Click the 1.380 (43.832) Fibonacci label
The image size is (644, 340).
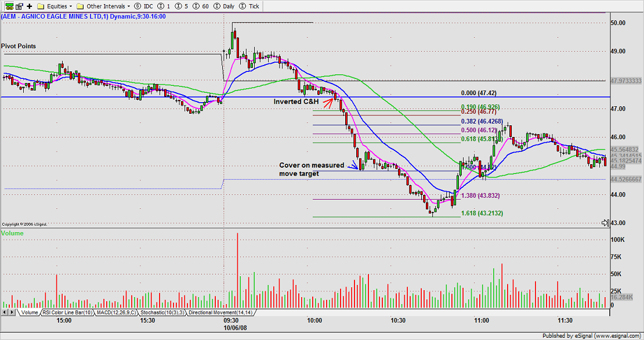click(480, 196)
